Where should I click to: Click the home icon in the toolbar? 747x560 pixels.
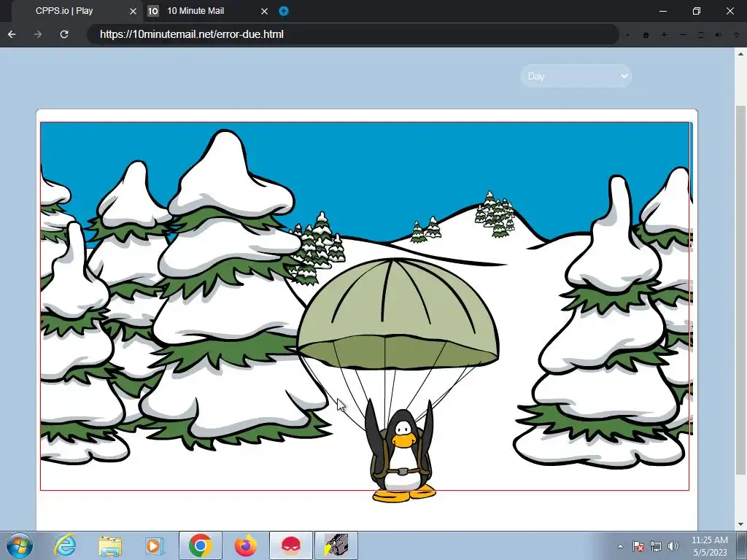(646, 35)
